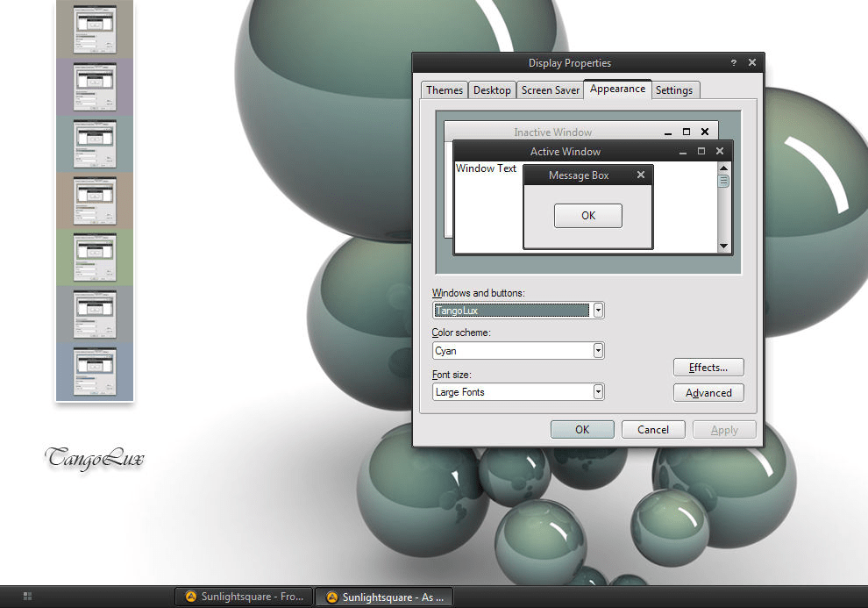The height and width of the screenshot is (608, 868).
Task: Click the preview scrollbar down arrow
Action: (723, 247)
